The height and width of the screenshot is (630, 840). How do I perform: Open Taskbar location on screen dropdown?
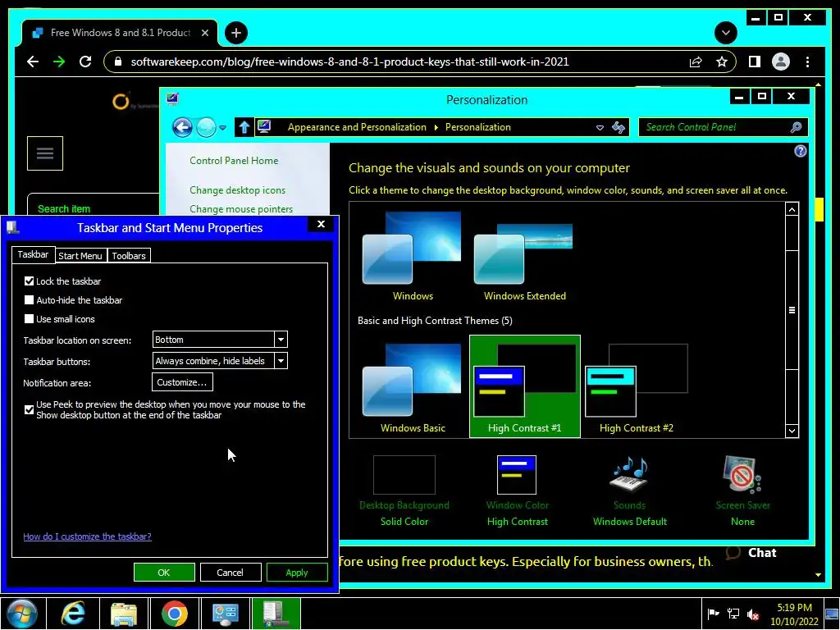[220, 340]
